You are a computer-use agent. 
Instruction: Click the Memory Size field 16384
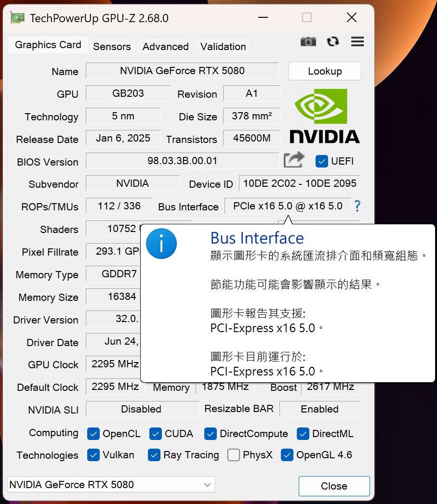coord(113,297)
